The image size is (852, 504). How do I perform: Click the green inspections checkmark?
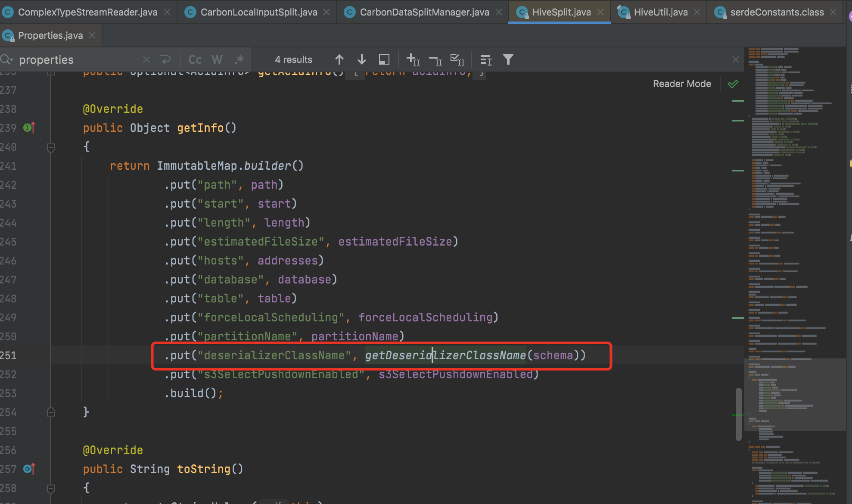tap(733, 84)
